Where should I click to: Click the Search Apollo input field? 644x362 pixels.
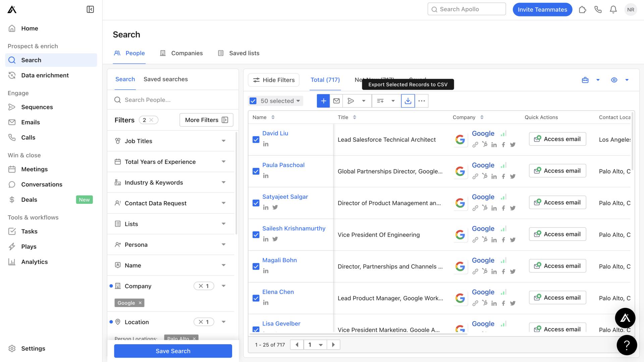pos(467,9)
